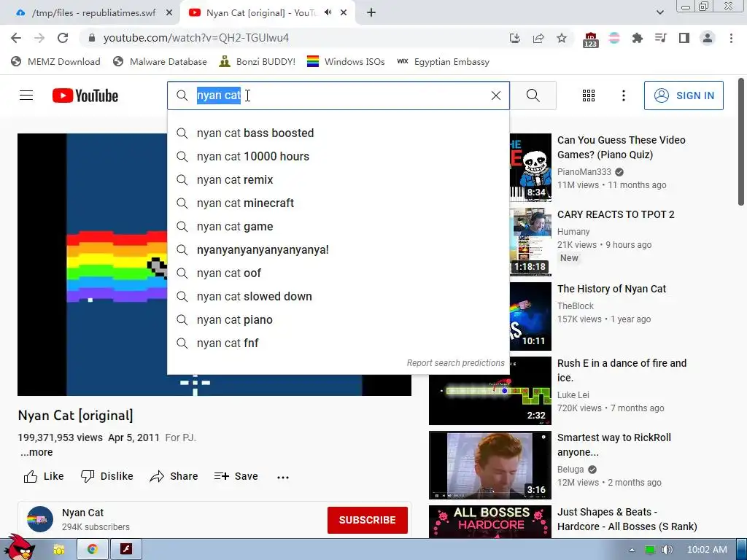This screenshot has height=560, width=747.
Task: Open the red 123 extension icon
Action: (x=590, y=39)
